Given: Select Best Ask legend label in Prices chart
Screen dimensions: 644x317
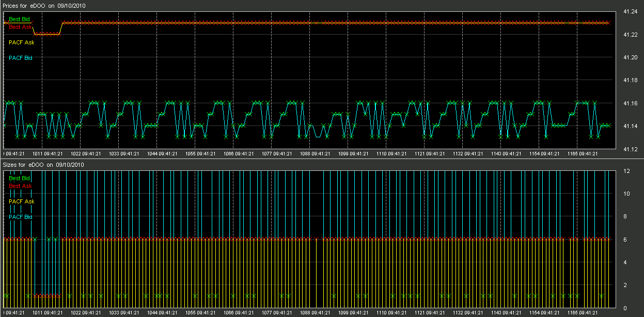Looking at the screenshot, I should (20, 26).
